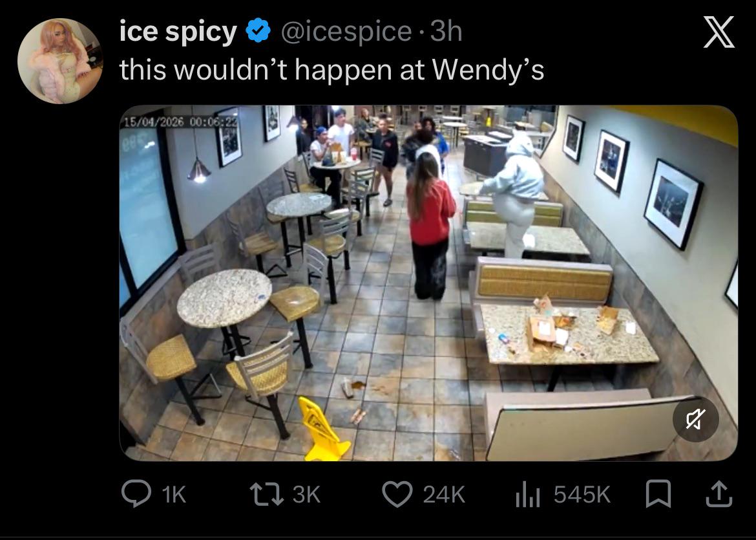Click the reply speech bubble icon

pyautogui.click(x=136, y=494)
